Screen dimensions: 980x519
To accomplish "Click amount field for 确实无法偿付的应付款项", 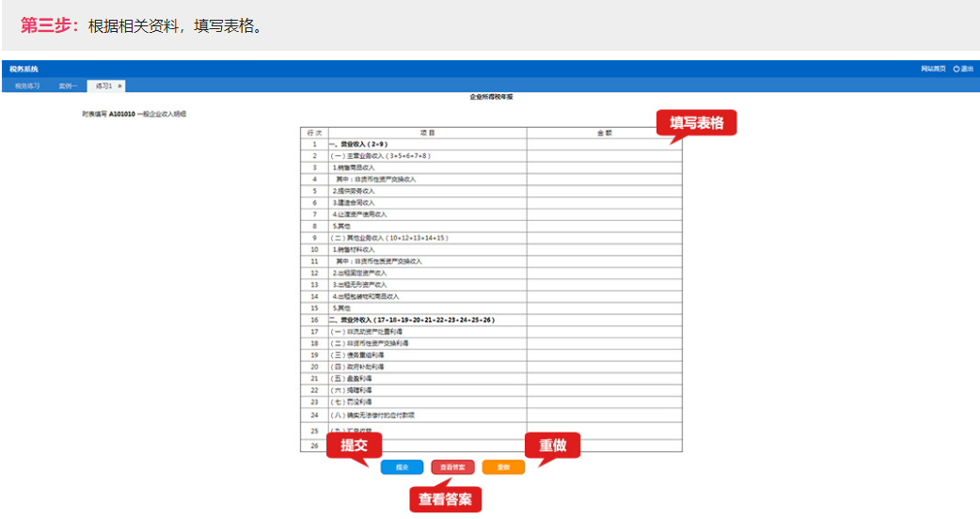I will (x=605, y=416).
